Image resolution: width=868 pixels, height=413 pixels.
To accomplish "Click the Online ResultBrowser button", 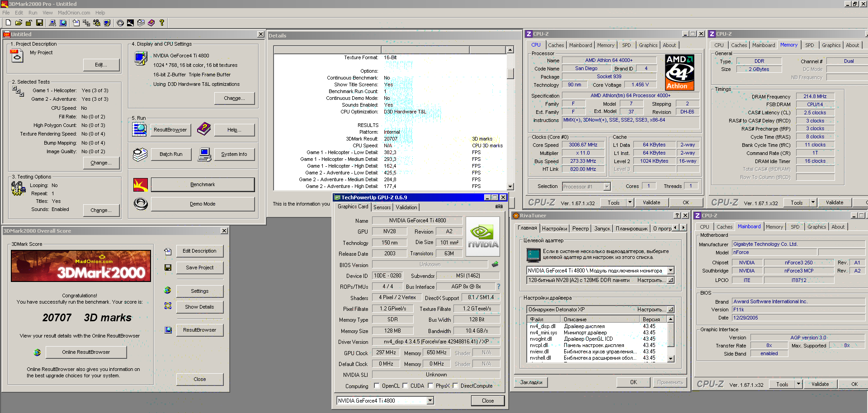I will click(86, 352).
